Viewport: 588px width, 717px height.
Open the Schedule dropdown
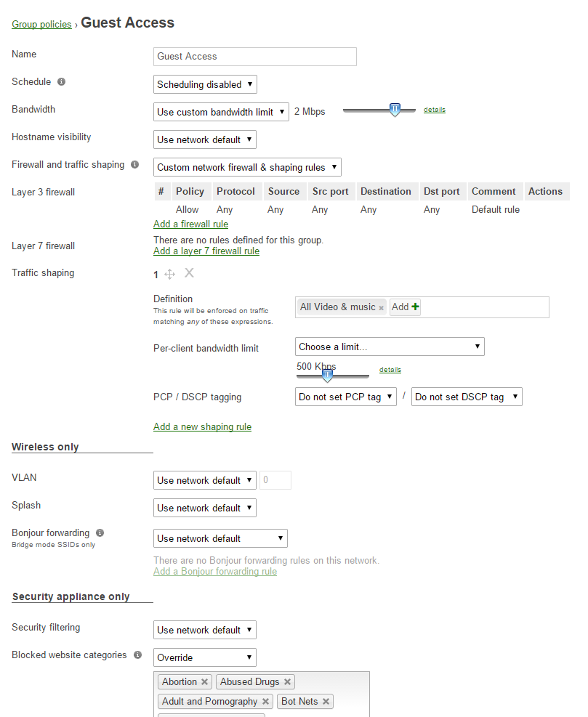point(206,84)
